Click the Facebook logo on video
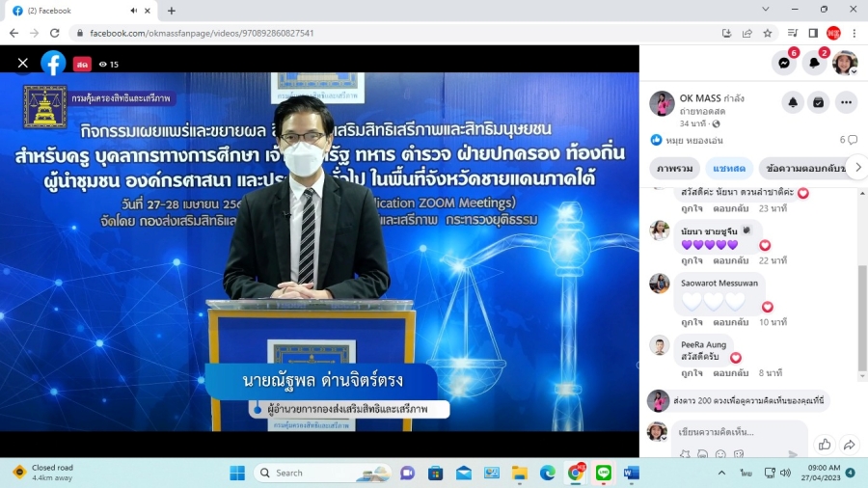This screenshot has width=868, height=488. click(x=53, y=64)
